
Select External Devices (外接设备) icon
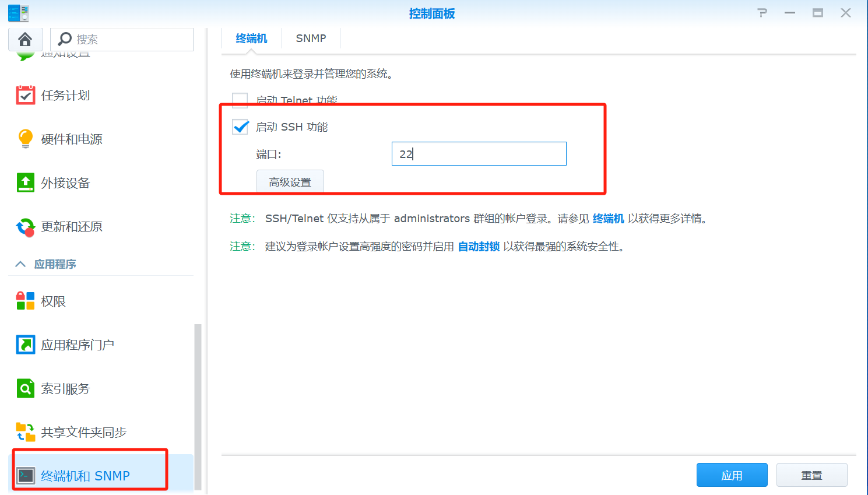point(25,182)
